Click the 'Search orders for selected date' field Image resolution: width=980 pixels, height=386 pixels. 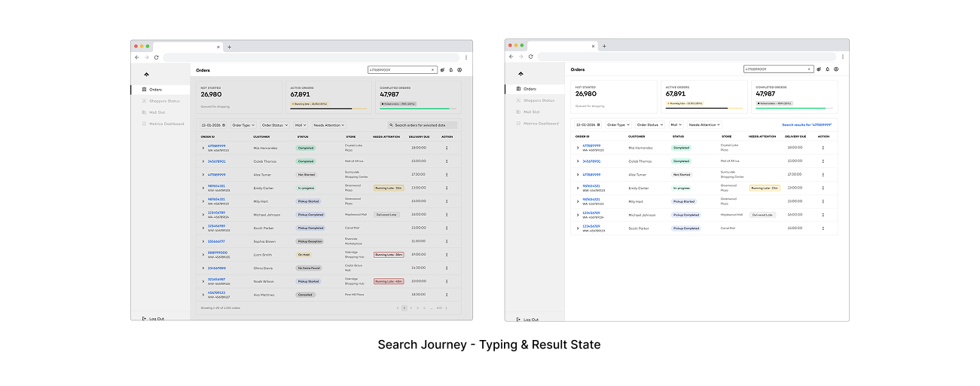coord(422,125)
